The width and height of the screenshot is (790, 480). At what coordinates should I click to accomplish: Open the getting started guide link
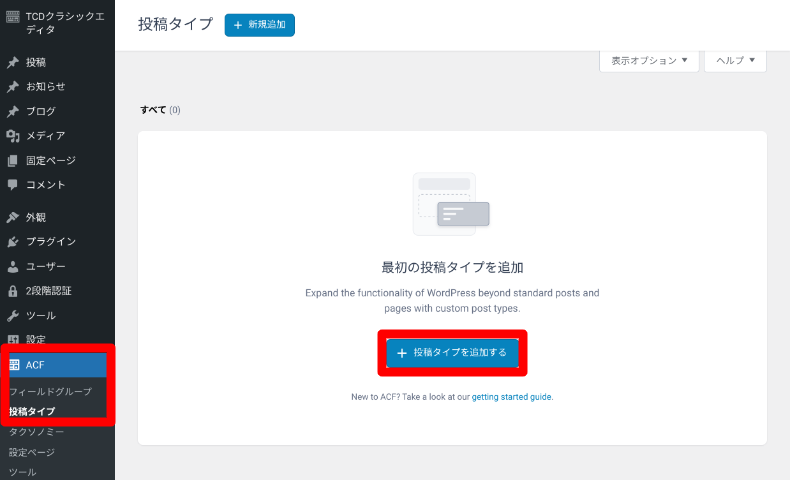[511, 397]
